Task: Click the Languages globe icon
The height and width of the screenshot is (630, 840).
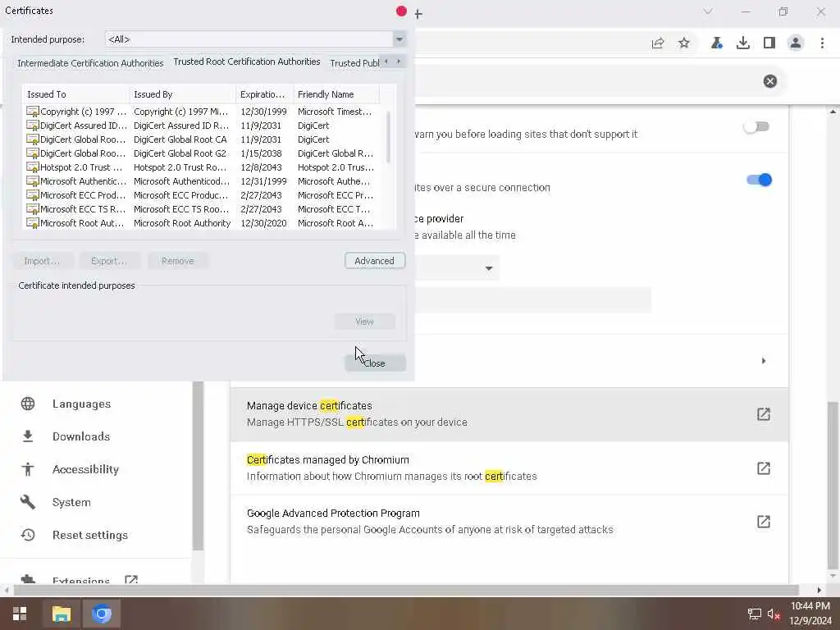Action: [28, 404]
